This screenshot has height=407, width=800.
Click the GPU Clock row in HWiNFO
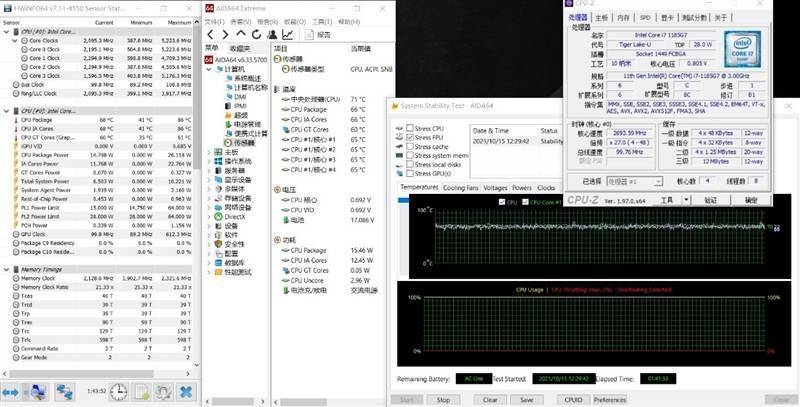[x=96, y=234]
